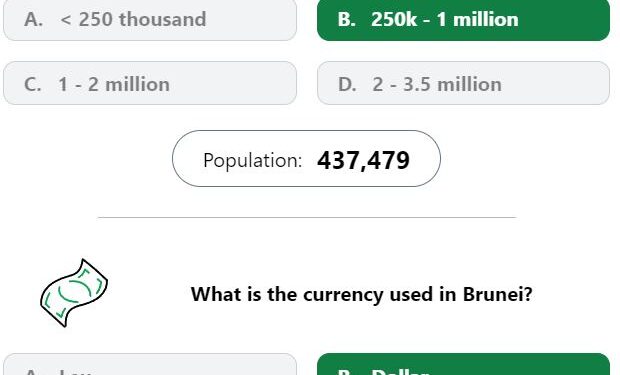620x375 pixels.
Task: Pick option C, 1 - 2 million
Action: (x=150, y=83)
